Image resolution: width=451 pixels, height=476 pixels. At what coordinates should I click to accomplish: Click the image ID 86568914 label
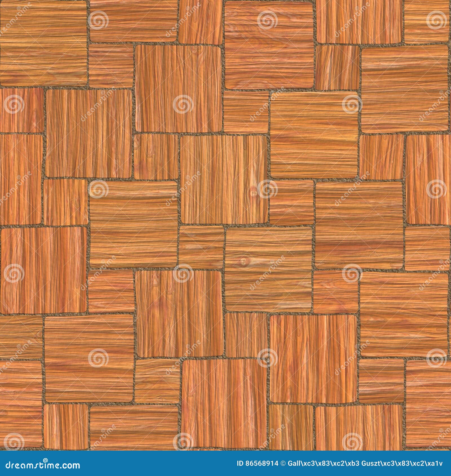(257, 463)
